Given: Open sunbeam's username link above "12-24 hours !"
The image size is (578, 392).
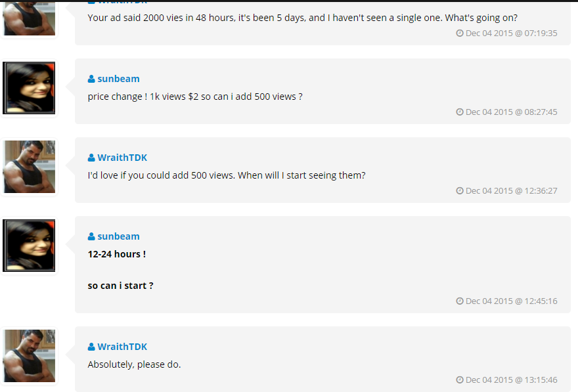Looking at the screenshot, I should coord(118,236).
